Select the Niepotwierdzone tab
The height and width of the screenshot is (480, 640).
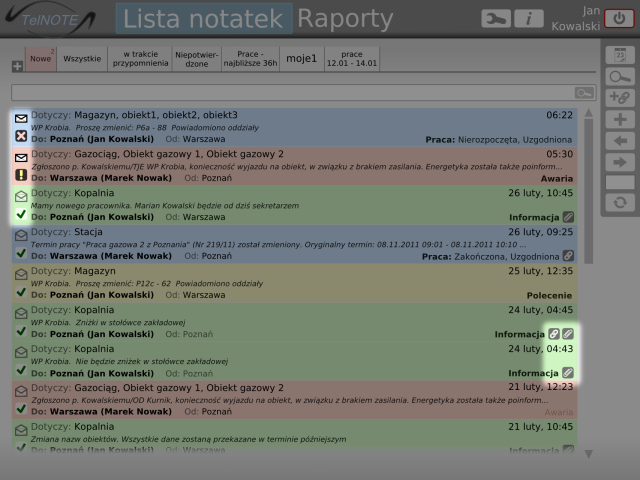click(x=197, y=59)
